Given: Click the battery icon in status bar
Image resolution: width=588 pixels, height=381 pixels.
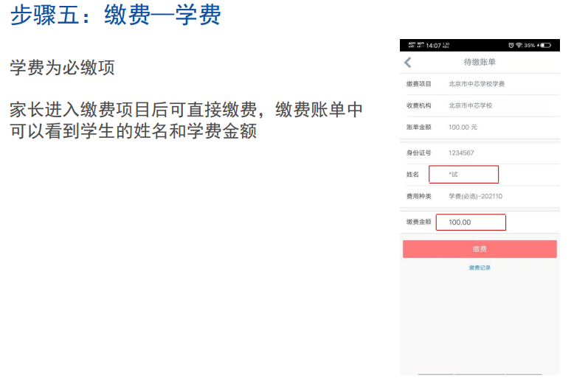Looking at the screenshot, I should pyautogui.click(x=545, y=46).
